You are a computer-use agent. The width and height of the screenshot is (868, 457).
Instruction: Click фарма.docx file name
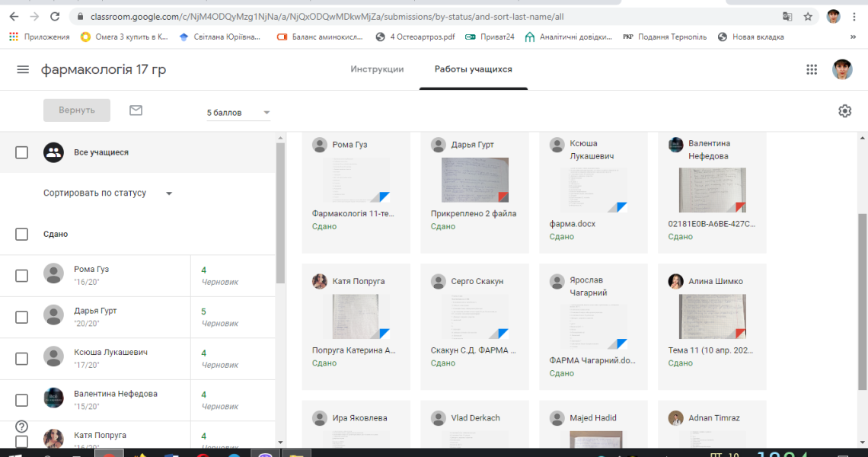click(573, 224)
